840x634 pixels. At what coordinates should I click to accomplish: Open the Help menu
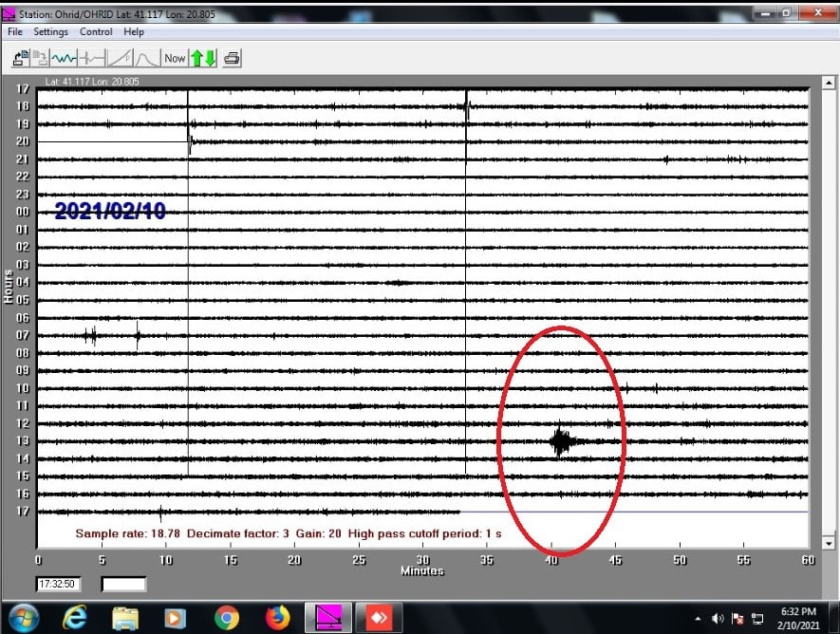tap(134, 31)
